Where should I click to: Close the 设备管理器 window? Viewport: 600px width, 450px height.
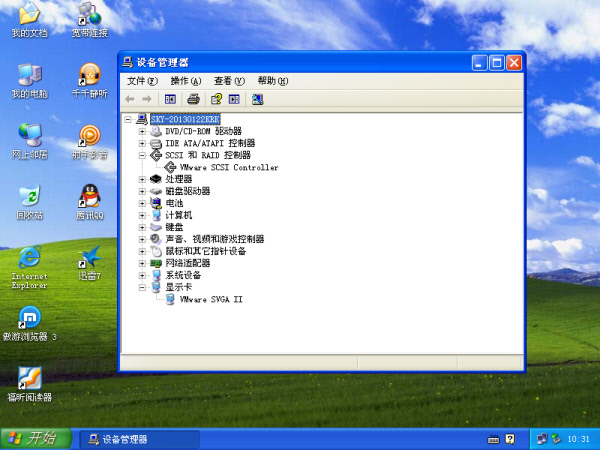coord(514,63)
